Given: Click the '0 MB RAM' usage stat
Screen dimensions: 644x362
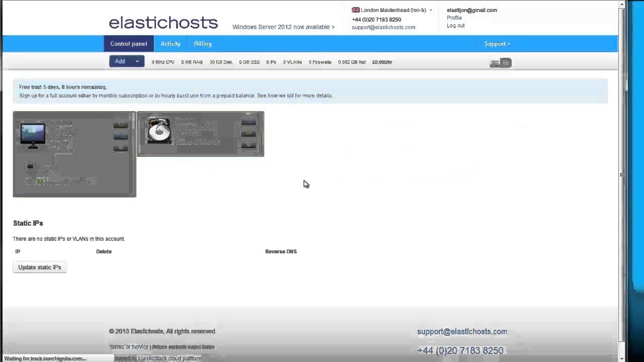Looking at the screenshot, I should 192,62.
